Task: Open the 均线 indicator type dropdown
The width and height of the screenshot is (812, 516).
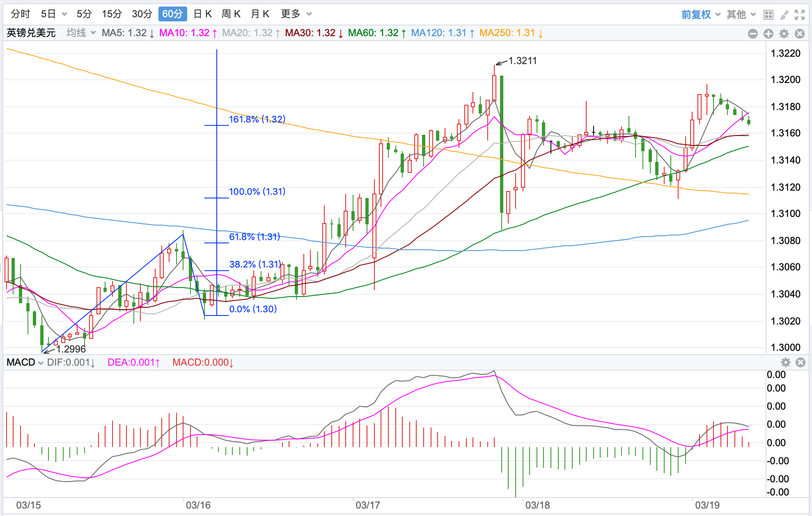Action: 81,33
